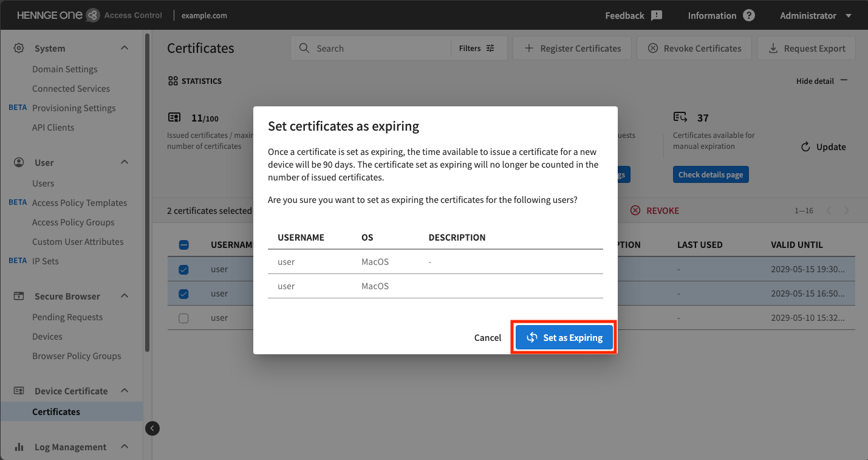The image size is (868, 460).
Task: Go to next page arrow
Action: click(x=847, y=211)
